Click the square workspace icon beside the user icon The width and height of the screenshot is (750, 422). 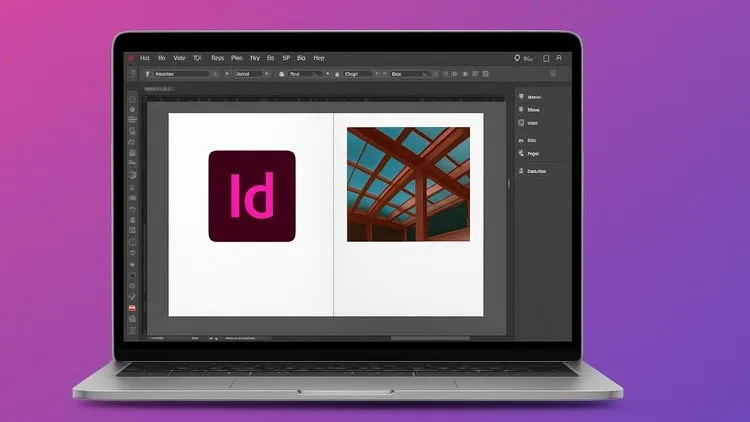tap(546, 58)
